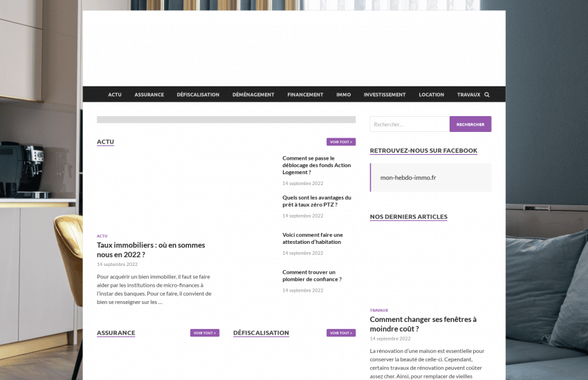Navigate to the IMMO section
The width and height of the screenshot is (588, 380).
[x=343, y=95]
